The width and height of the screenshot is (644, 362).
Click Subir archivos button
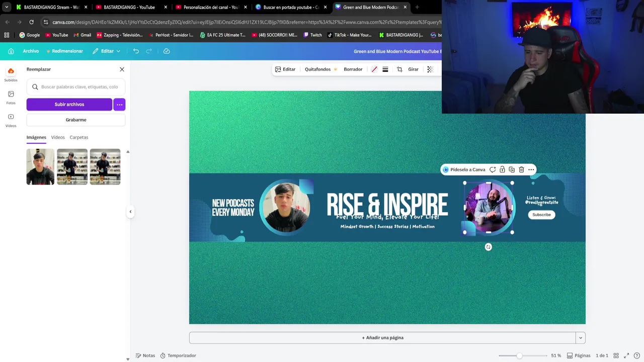69,104
